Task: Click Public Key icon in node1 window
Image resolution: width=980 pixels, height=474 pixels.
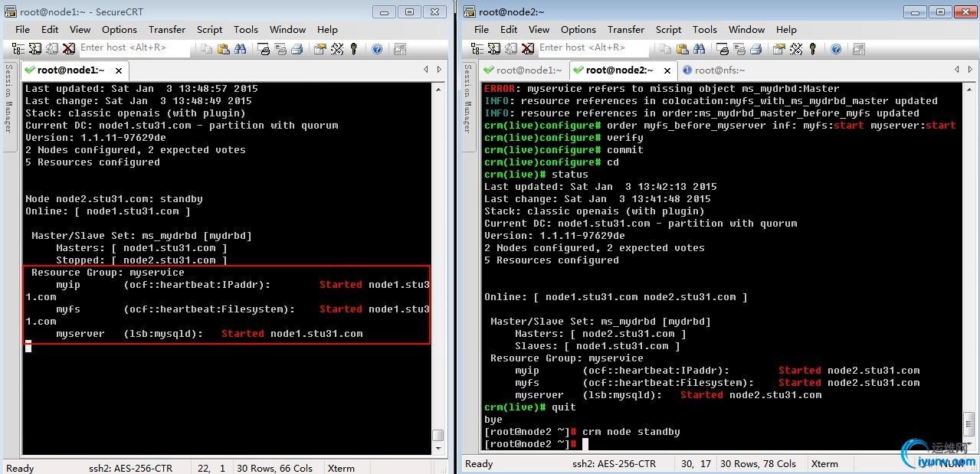Action: click(x=353, y=48)
